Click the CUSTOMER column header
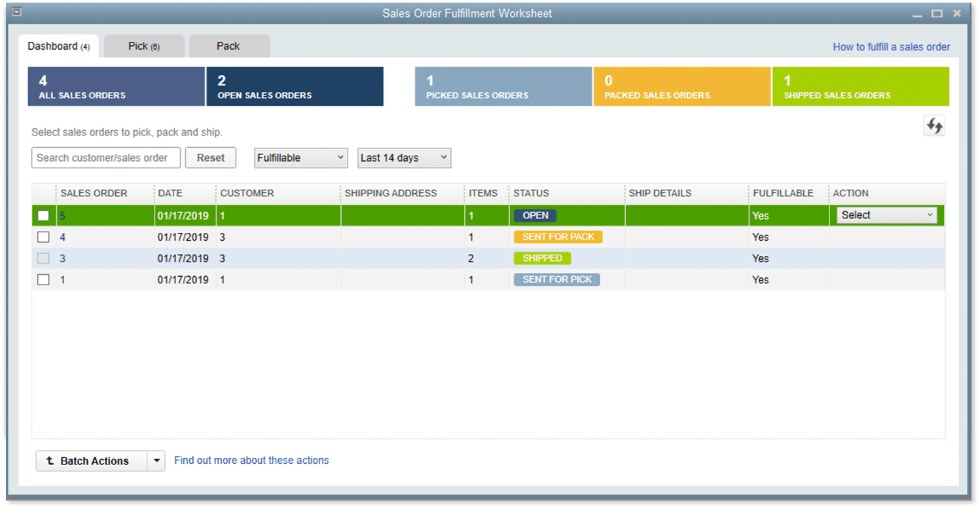Screen dimensions: 980x509 pyautogui.click(x=247, y=194)
